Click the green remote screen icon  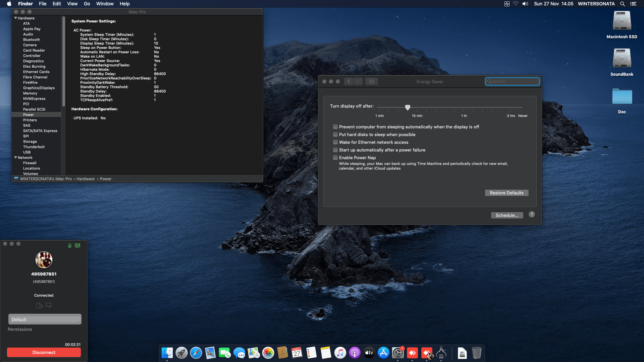pyautogui.click(x=77, y=246)
